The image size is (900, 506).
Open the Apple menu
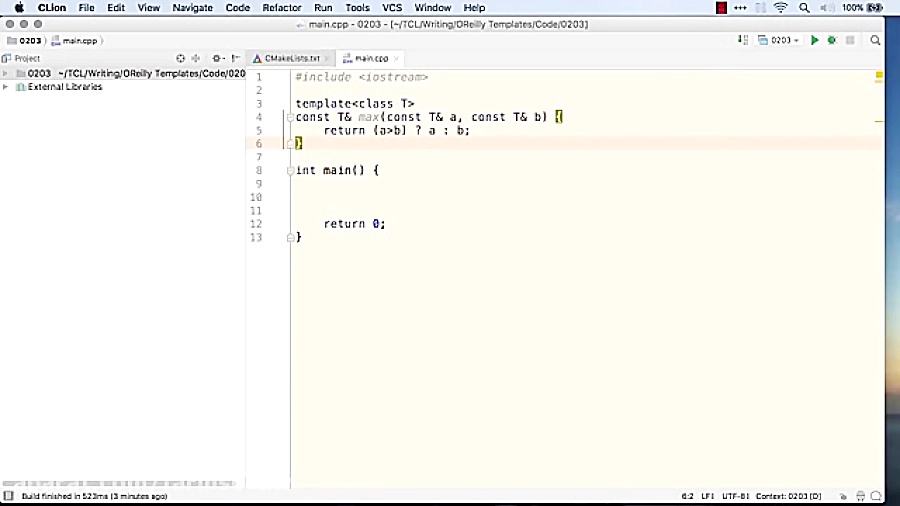click(19, 8)
